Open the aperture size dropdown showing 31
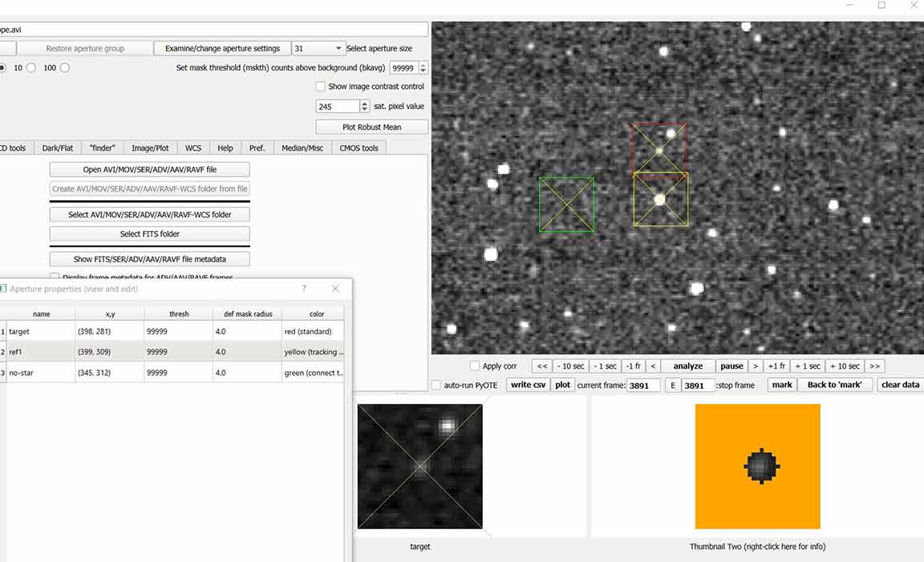The width and height of the screenshot is (924, 562). pyautogui.click(x=318, y=48)
